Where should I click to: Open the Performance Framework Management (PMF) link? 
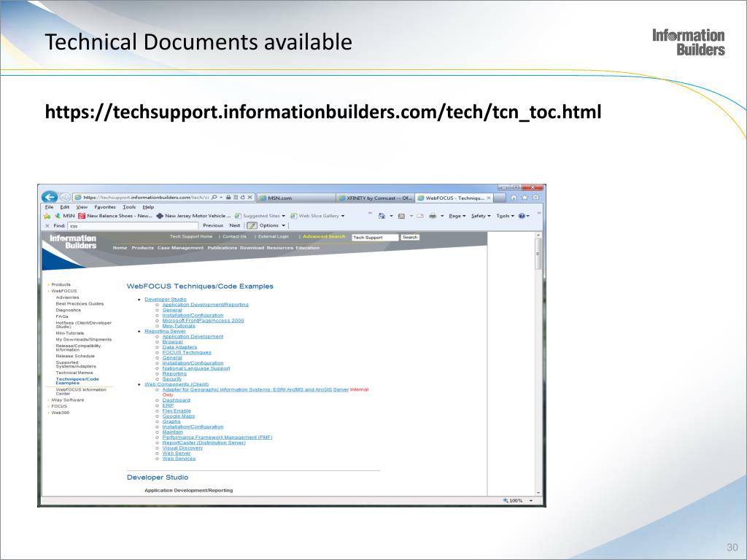(x=217, y=437)
